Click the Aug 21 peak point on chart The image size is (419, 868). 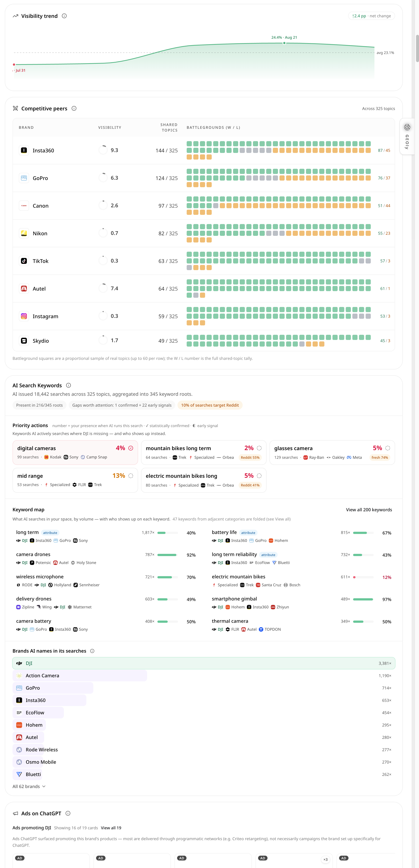pyautogui.click(x=284, y=43)
